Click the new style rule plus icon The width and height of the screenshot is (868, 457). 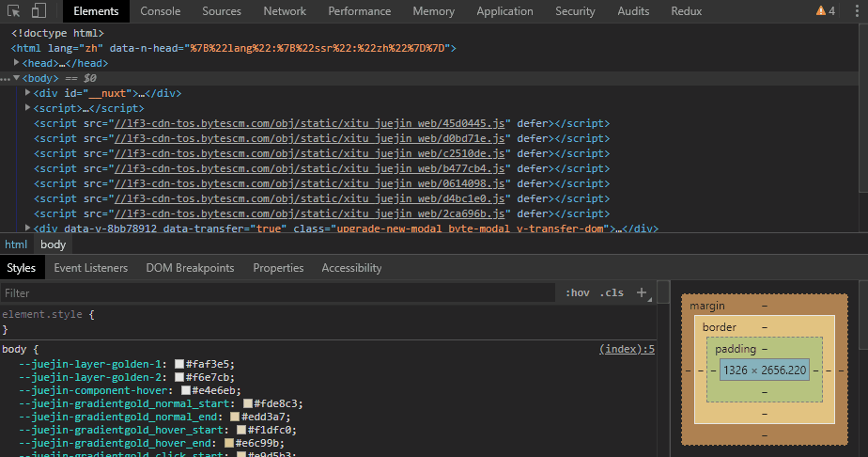pos(642,292)
